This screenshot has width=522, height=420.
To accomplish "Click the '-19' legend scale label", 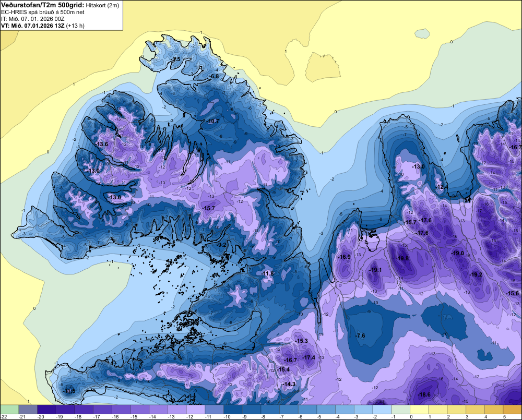I will [60, 417].
